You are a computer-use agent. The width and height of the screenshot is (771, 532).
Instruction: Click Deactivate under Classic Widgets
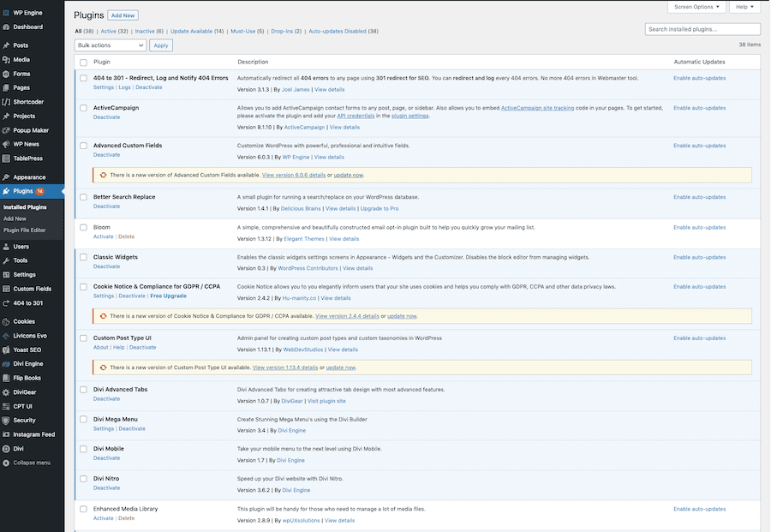[106, 266]
